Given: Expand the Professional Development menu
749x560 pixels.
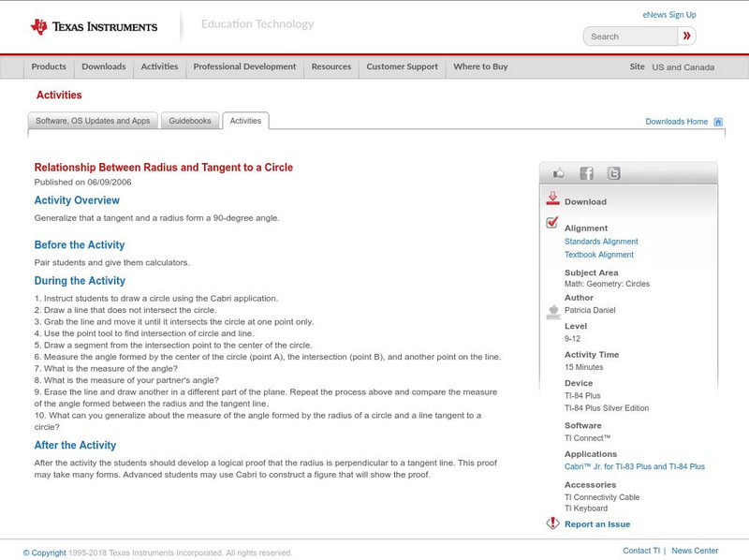Looking at the screenshot, I should tap(244, 67).
